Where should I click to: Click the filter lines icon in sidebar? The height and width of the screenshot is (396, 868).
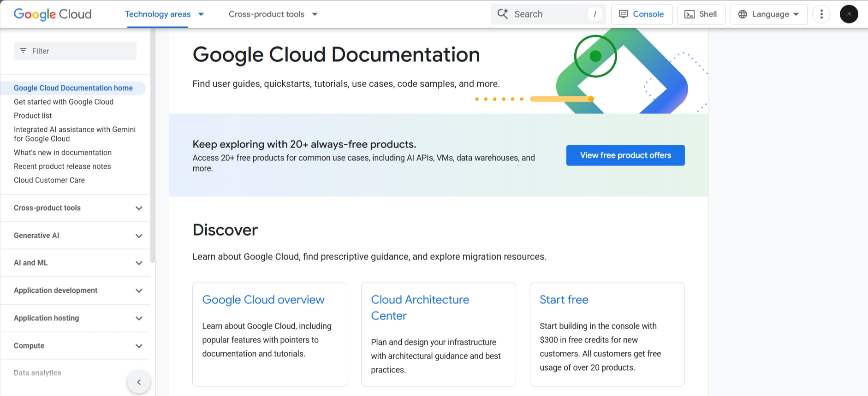tap(23, 51)
